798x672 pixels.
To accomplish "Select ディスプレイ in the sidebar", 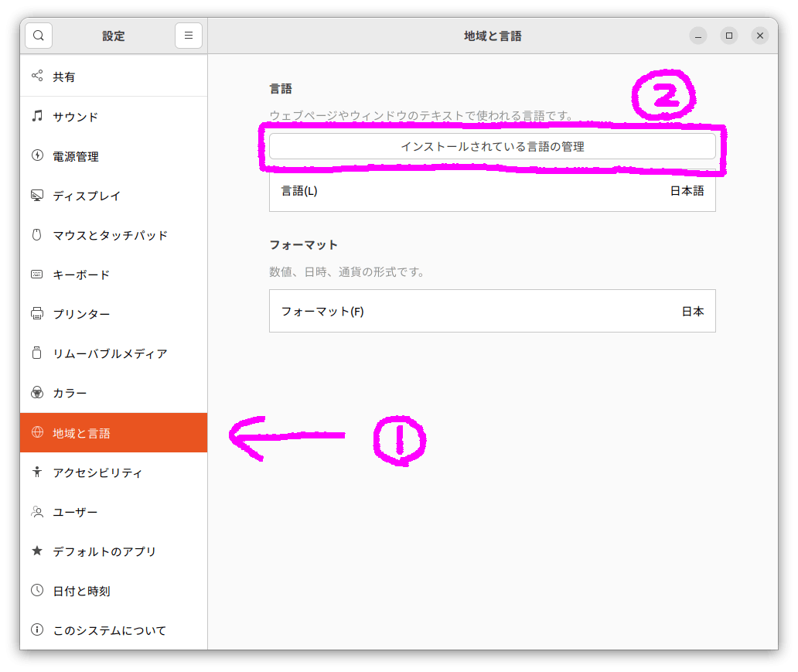I will coord(114,196).
